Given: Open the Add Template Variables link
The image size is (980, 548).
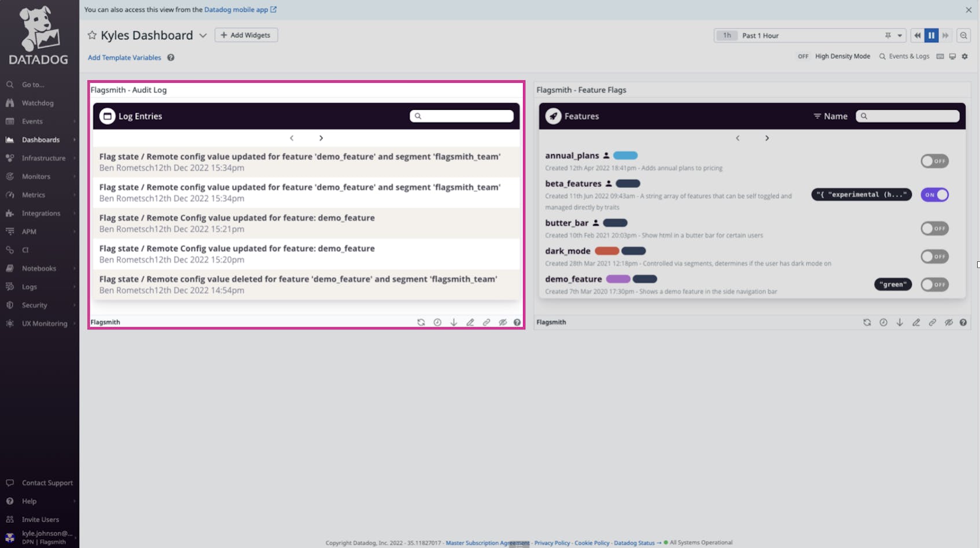Looking at the screenshot, I should pos(124,57).
